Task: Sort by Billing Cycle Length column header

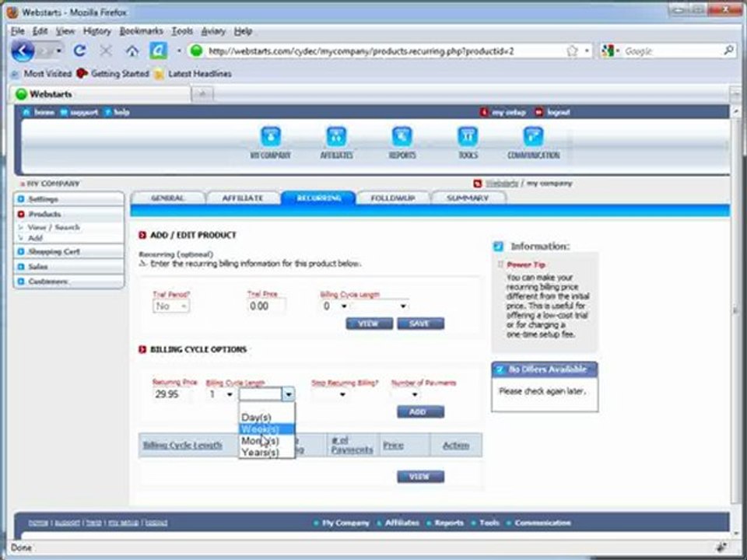Action: [182, 445]
